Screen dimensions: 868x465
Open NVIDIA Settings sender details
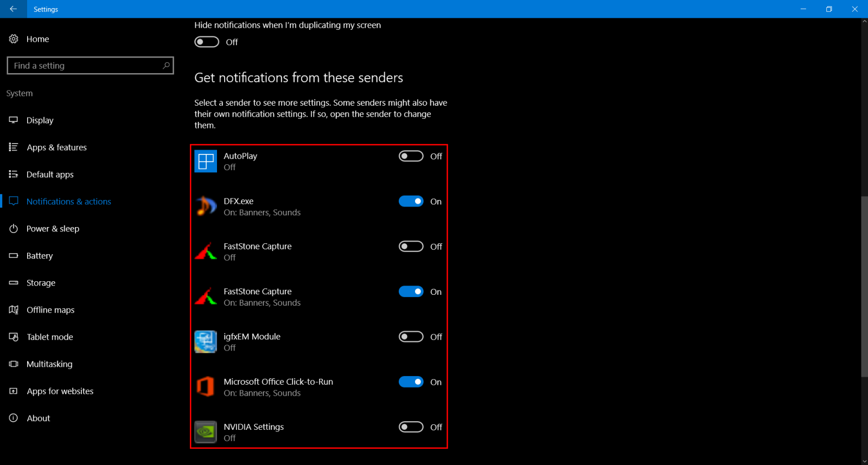coord(254,427)
